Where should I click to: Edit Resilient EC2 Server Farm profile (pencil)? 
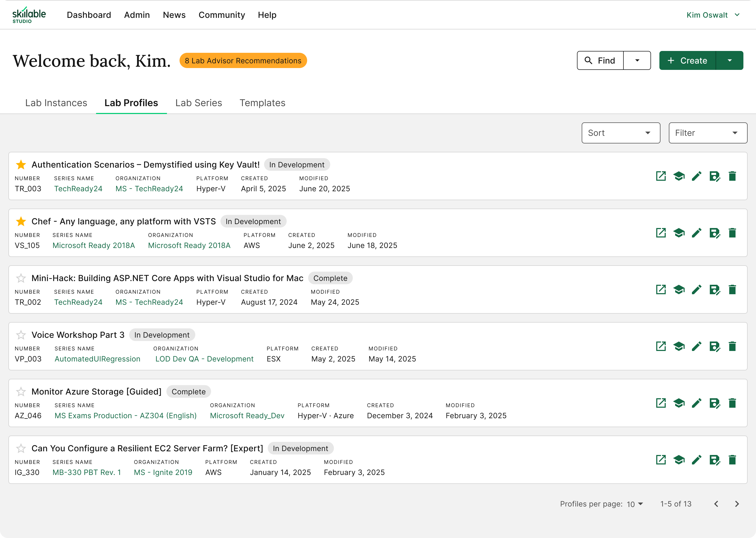click(697, 459)
